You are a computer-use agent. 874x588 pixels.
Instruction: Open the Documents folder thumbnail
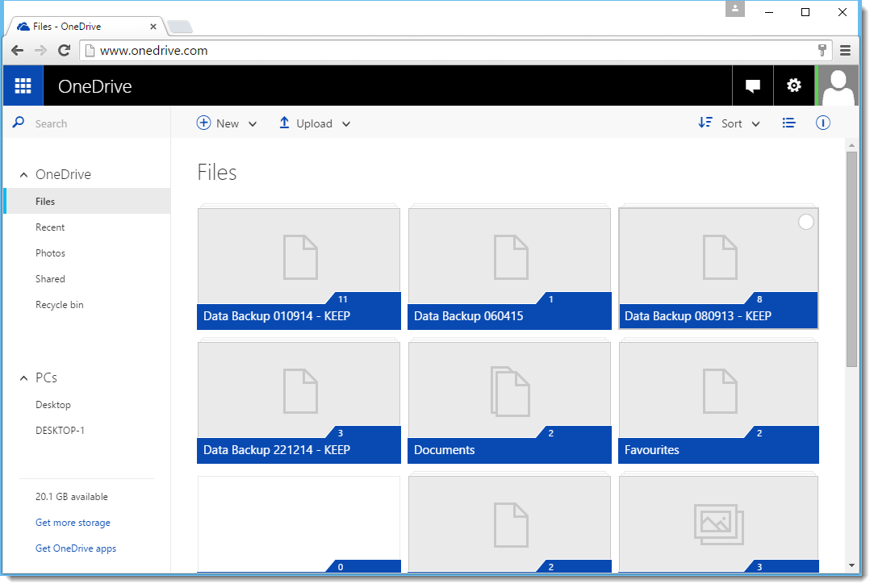pos(509,393)
